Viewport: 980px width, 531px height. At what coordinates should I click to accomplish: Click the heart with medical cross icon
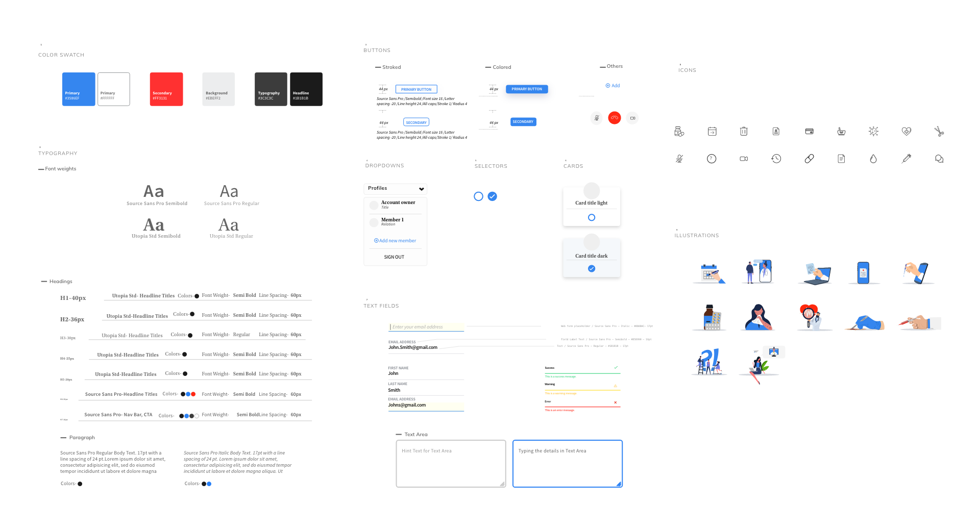coord(906,131)
